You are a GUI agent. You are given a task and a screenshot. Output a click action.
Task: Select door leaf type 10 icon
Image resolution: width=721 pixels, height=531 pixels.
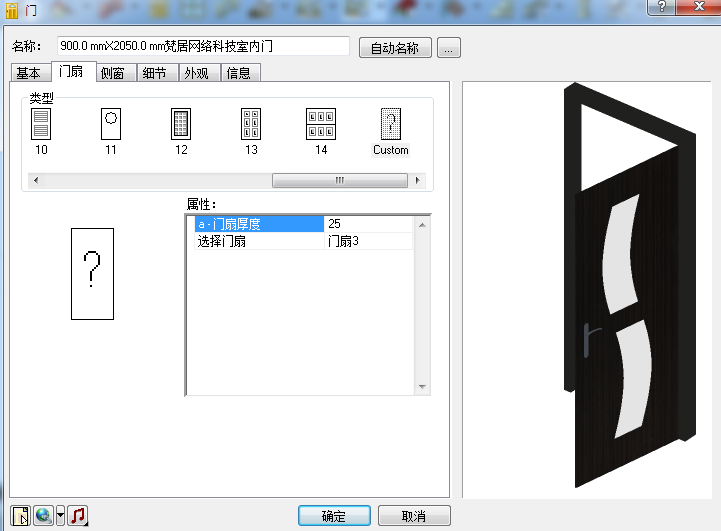pyautogui.click(x=41, y=124)
